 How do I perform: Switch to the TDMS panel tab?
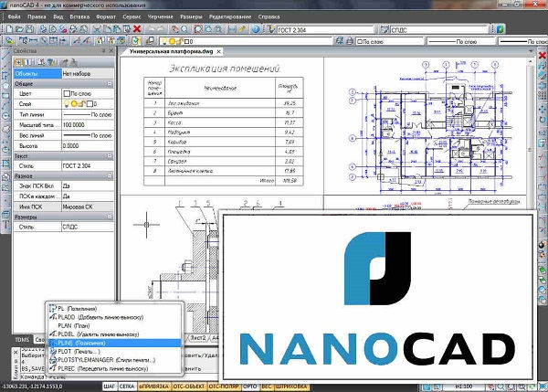point(22,340)
